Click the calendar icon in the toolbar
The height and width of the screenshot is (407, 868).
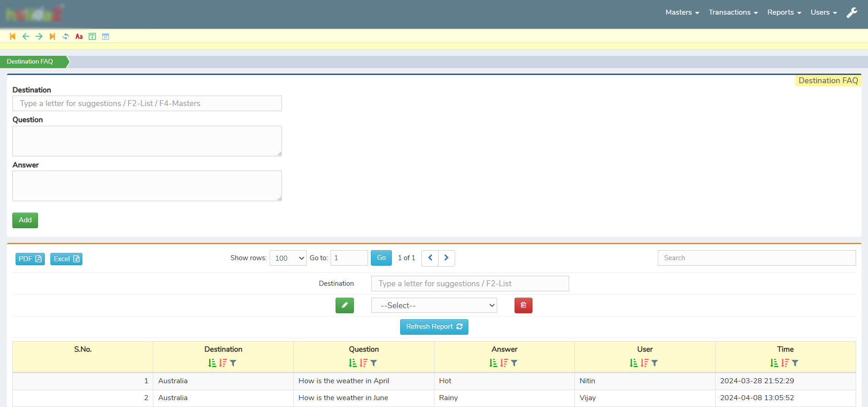(x=105, y=37)
